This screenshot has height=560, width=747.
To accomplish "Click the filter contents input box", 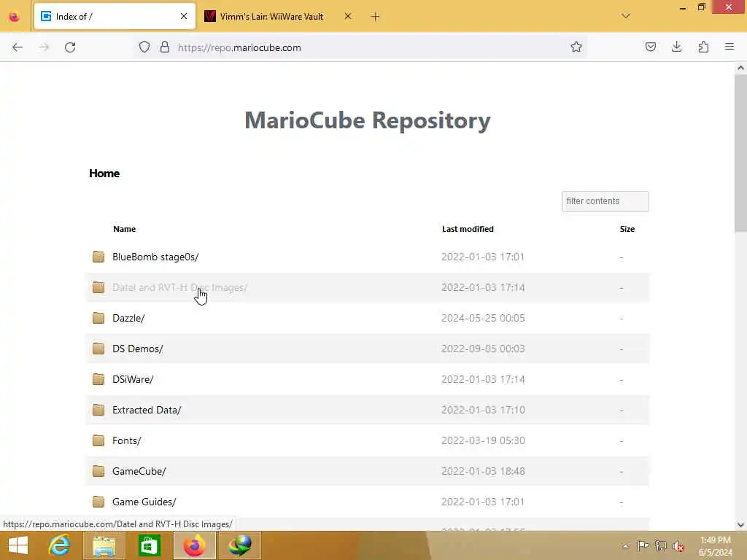I will click(605, 201).
